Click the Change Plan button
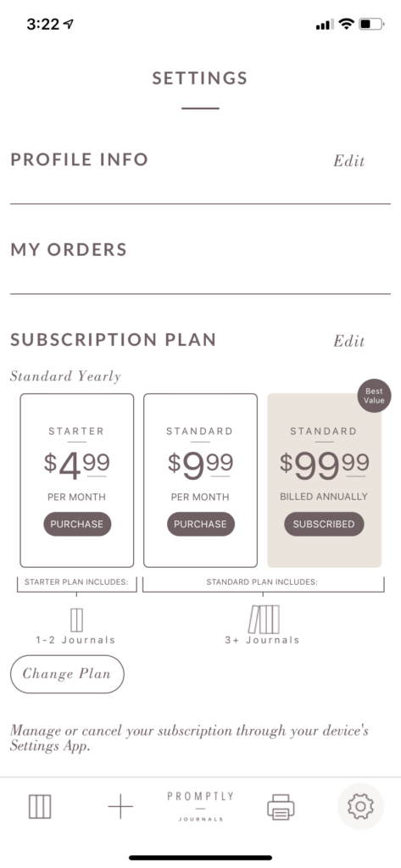Viewport: 401px width, 868px height. click(x=67, y=674)
